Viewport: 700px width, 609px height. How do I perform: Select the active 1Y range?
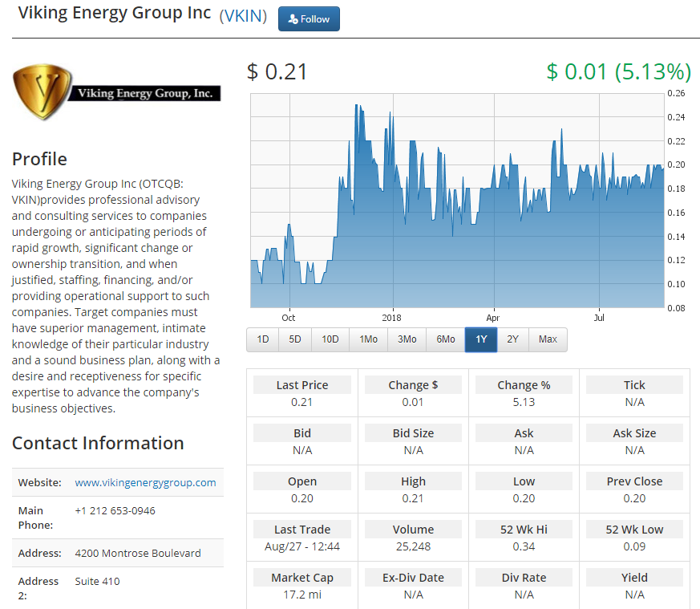pos(481,339)
